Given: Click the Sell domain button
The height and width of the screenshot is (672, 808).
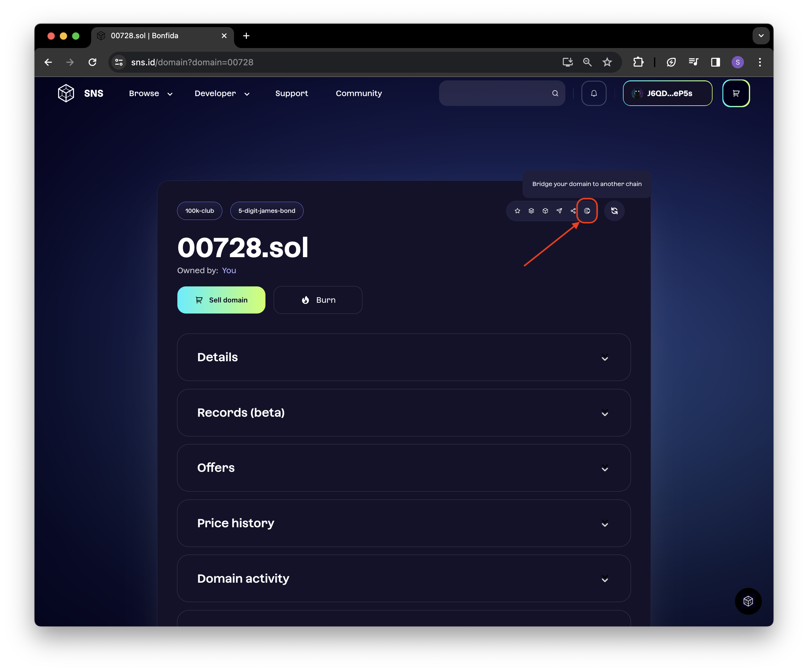Looking at the screenshot, I should pos(221,300).
